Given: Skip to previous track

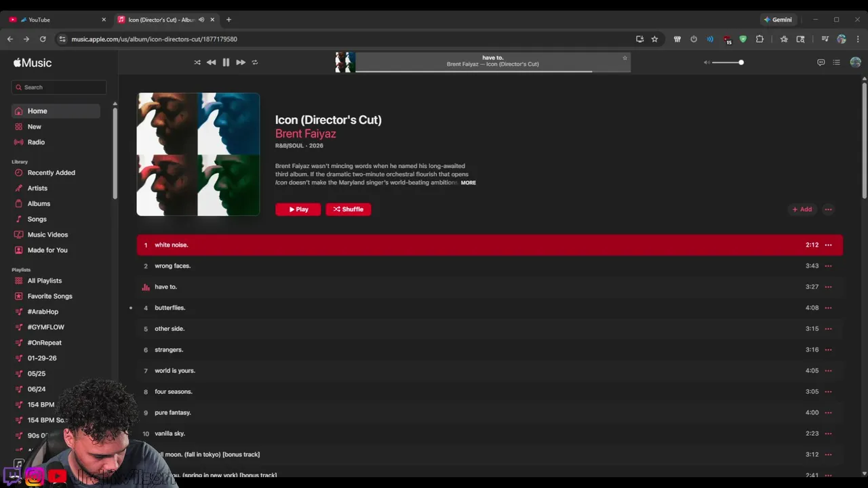Looking at the screenshot, I should pyautogui.click(x=211, y=62).
